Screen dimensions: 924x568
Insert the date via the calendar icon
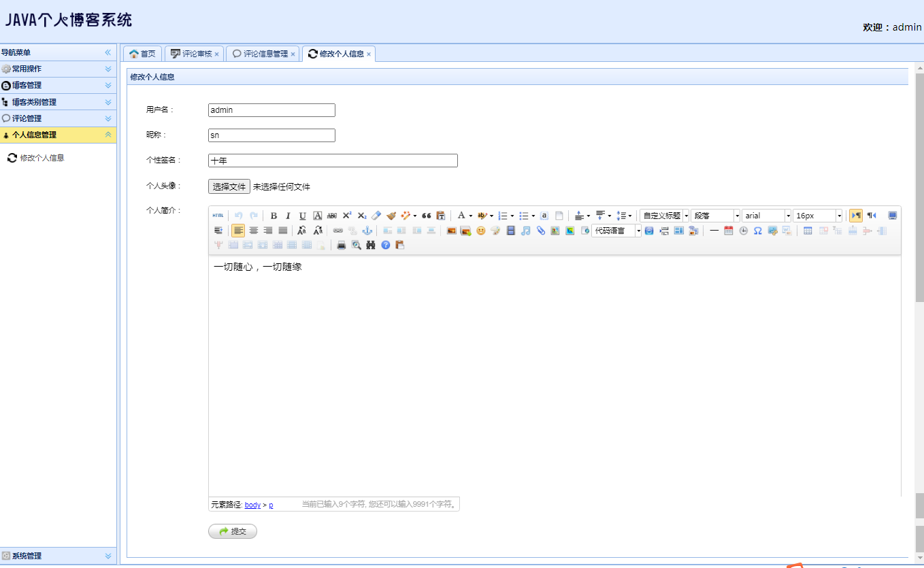[x=729, y=231]
